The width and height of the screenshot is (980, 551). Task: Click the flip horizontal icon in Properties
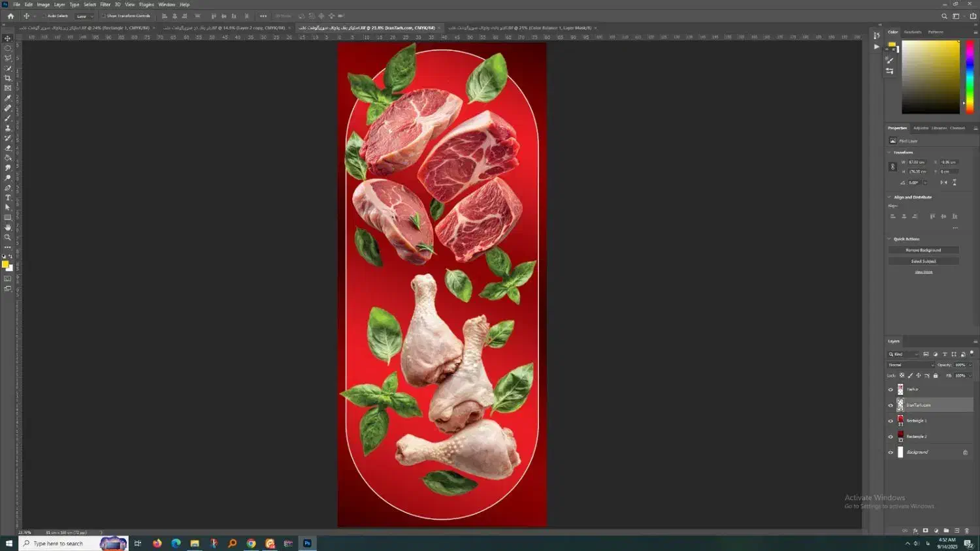pos(943,182)
